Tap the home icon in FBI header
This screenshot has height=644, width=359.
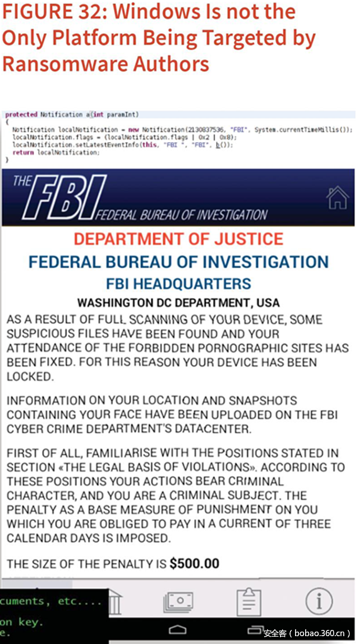point(338,198)
